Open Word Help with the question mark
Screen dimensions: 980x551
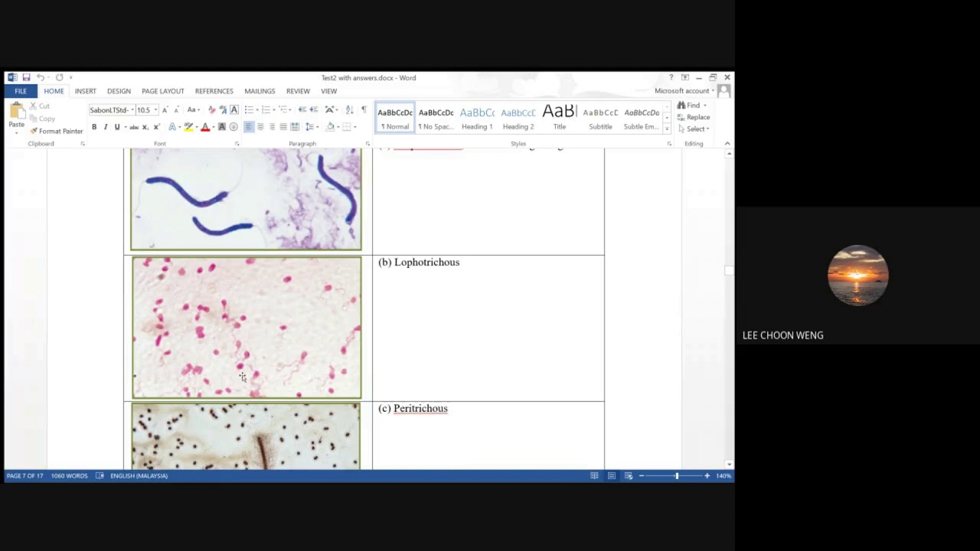tap(671, 77)
